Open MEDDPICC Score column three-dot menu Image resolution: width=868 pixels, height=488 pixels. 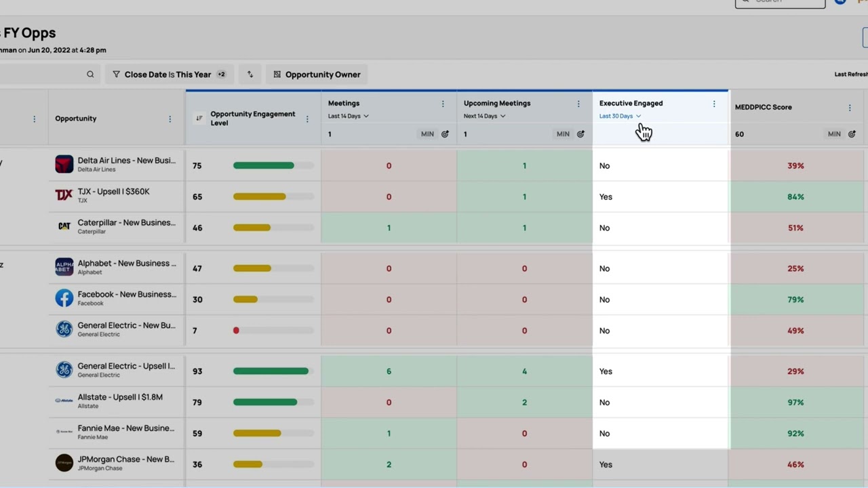coord(850,107)
